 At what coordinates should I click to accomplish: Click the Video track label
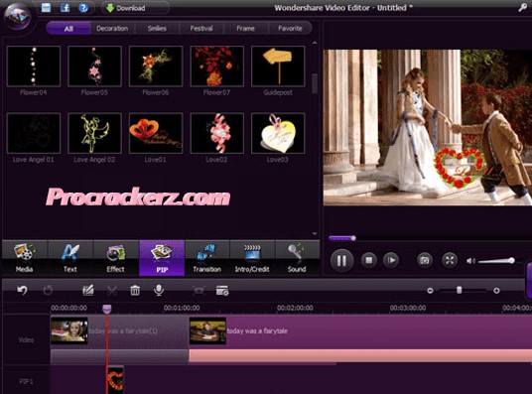(26, 339)
